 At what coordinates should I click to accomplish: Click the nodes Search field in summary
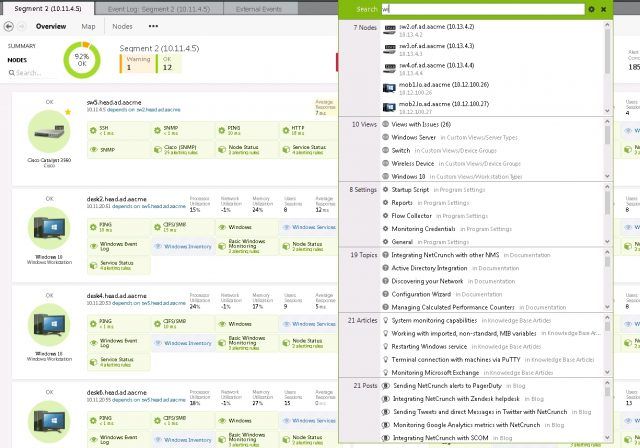[x=29, y=73]
